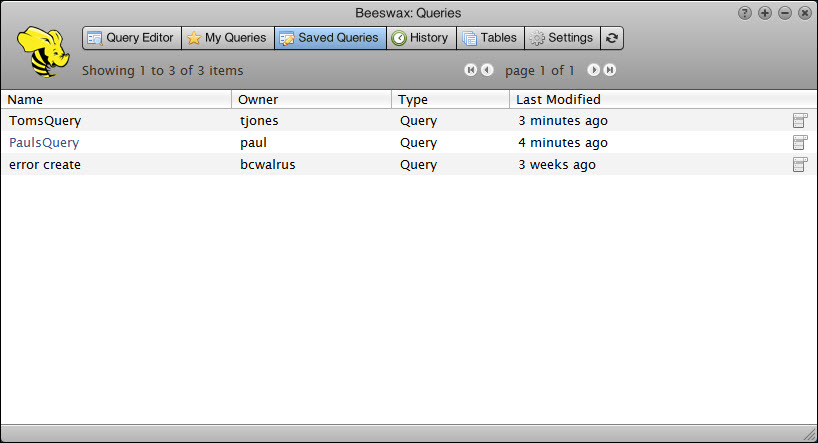The width and height of the screenshot is (818, 443).
Task: Open options icon for the error create row
Action: [x=799, y=165]
